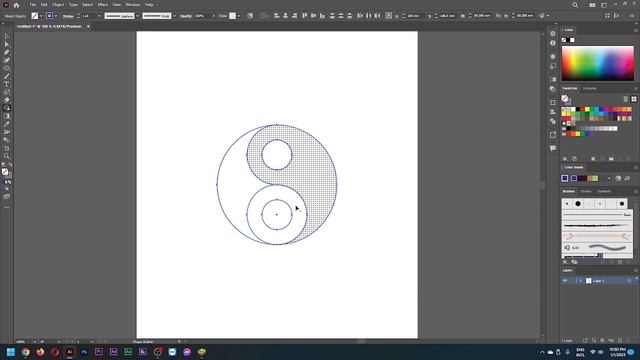Select the Selection tool in toolbar
This screenshot has height=360, width=640.
click(x=7, y=36)
